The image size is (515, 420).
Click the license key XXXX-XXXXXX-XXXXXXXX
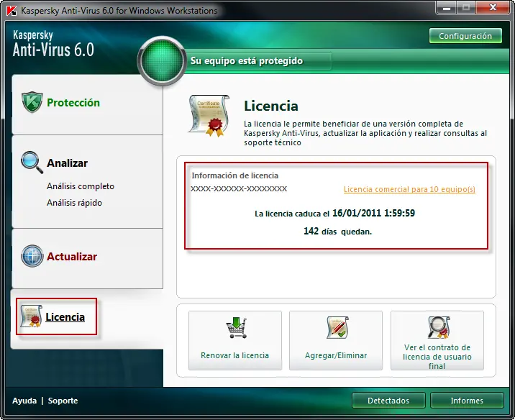click(239, 189)
